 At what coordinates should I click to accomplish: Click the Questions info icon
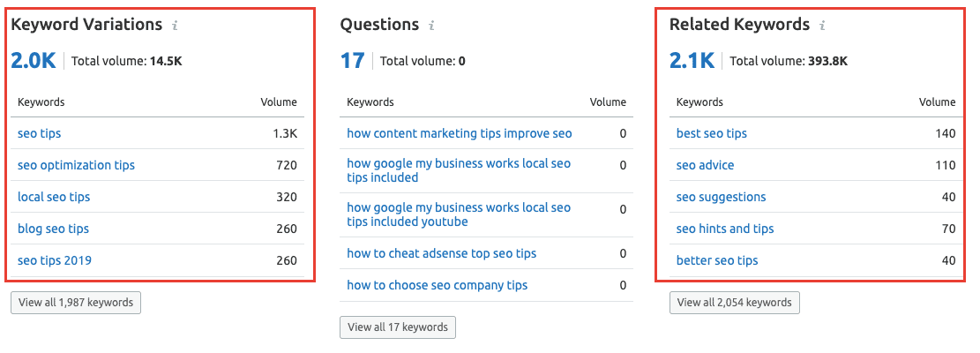431,26
